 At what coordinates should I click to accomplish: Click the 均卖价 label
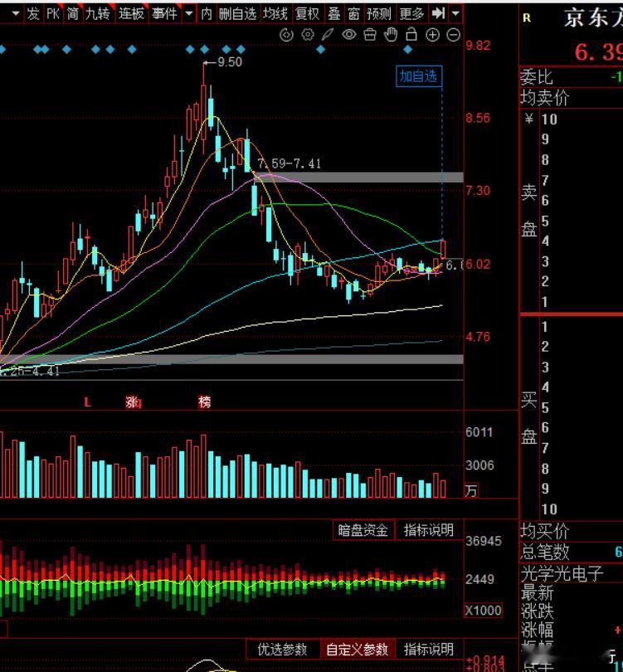point(544,98)
